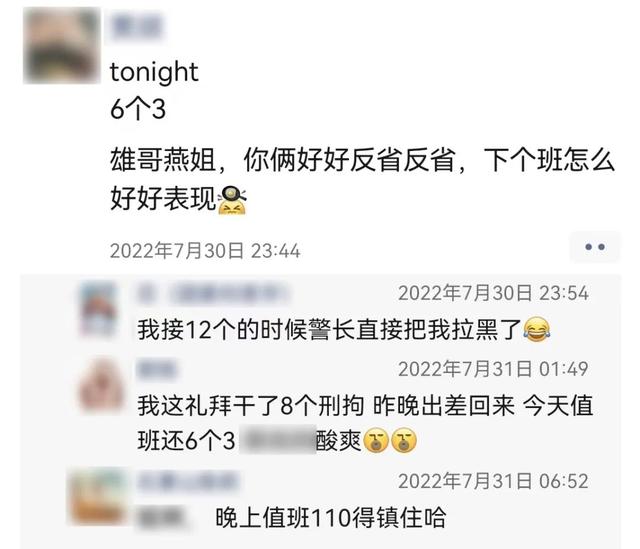Open the avatar of the "晚上值班110" commenter
The image size is (640, 549).
[x=98, y=497]
